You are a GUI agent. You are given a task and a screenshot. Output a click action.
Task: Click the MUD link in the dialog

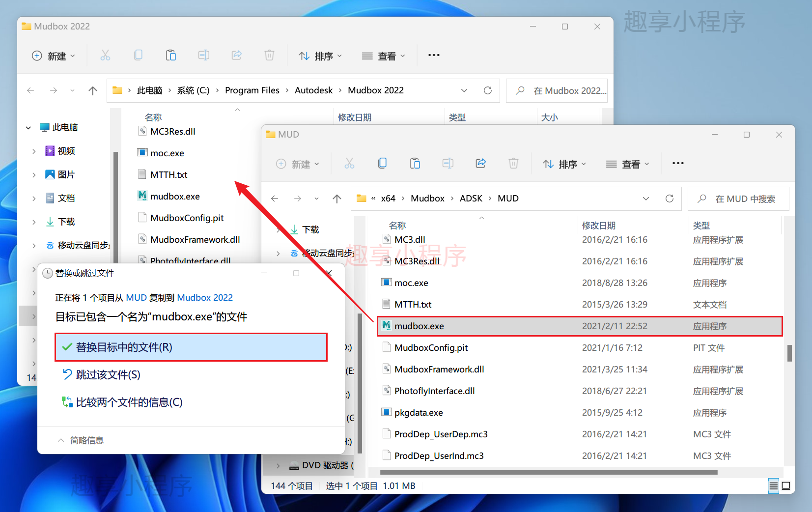[137, 298]
